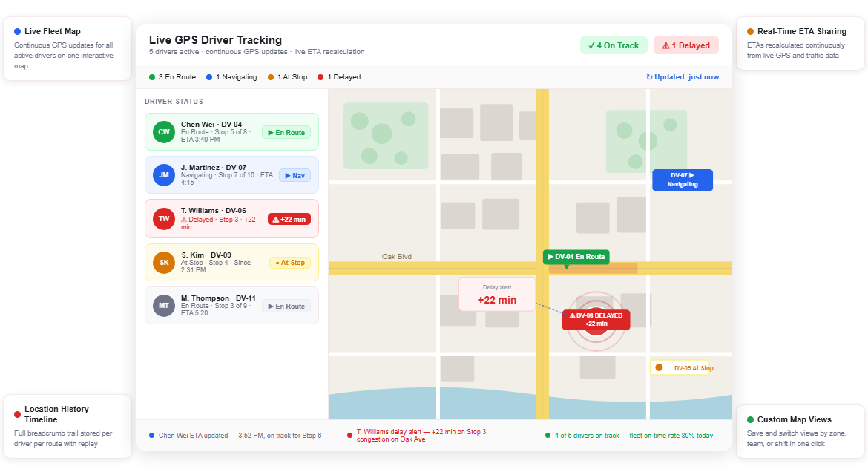
Task: Click the red dot beside Location History Timeline
Action: (17, 414)
